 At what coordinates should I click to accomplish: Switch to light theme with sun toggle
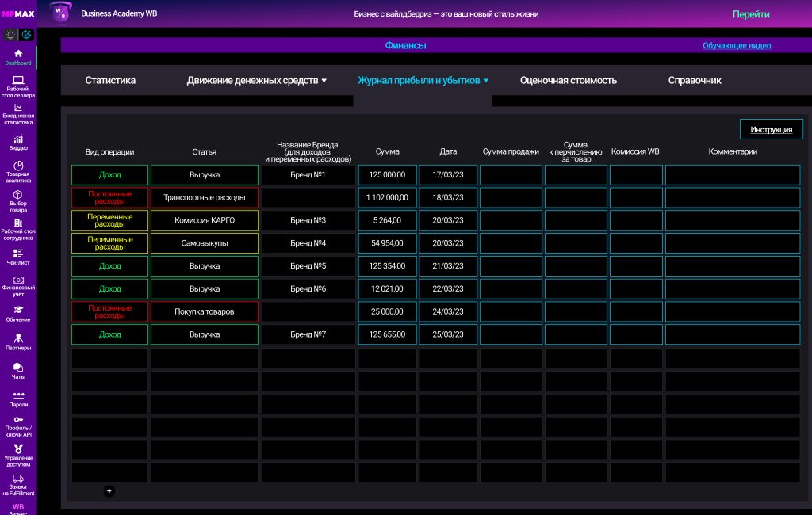tap(10, 35)
